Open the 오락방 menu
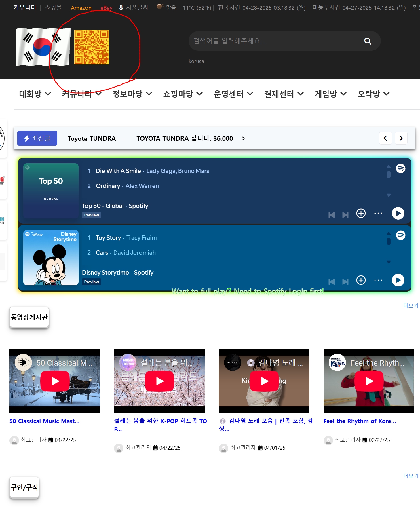The image size is (420, 515). [373, 94]
